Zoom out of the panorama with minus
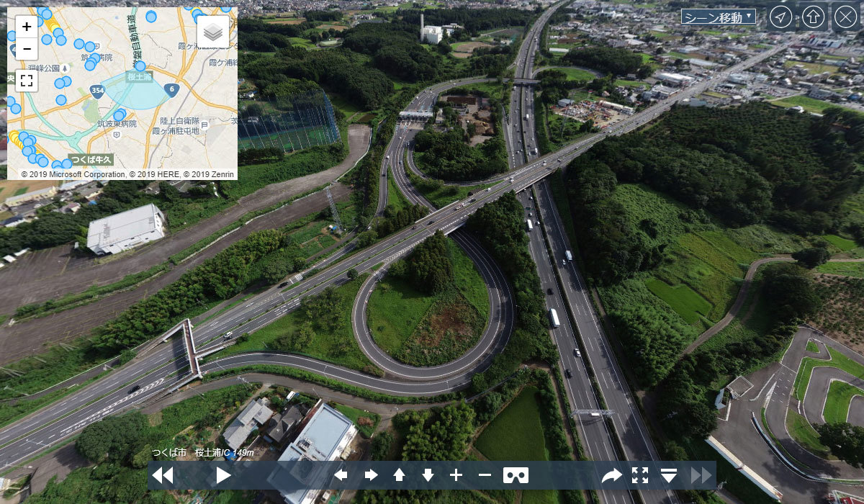 point(485,475)
